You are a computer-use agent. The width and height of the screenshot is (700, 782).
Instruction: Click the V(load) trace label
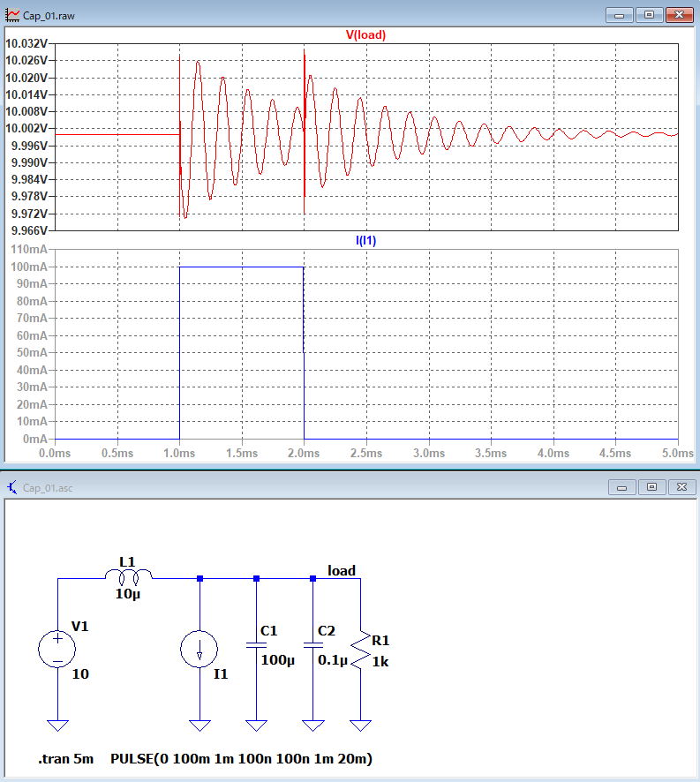(365, 35)
